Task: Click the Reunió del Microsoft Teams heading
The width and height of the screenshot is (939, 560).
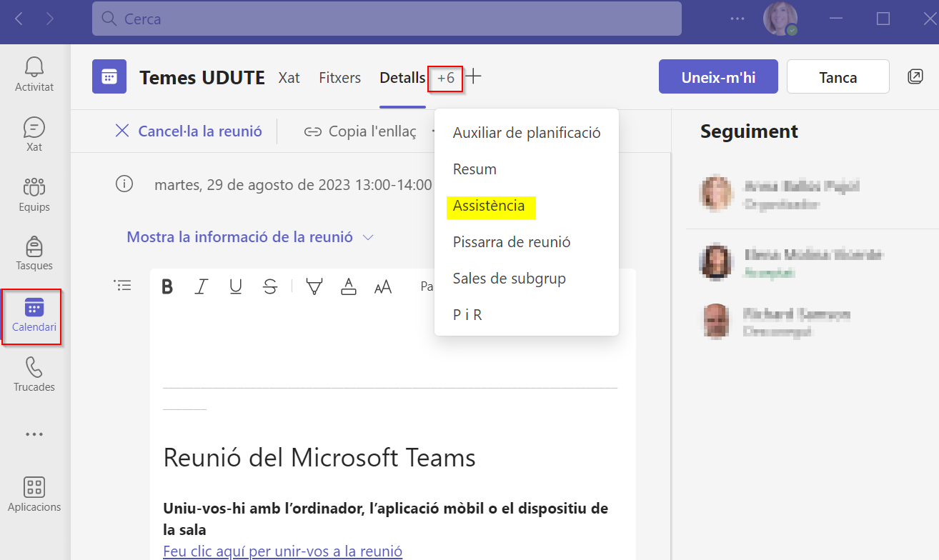Action: (319, 457)
